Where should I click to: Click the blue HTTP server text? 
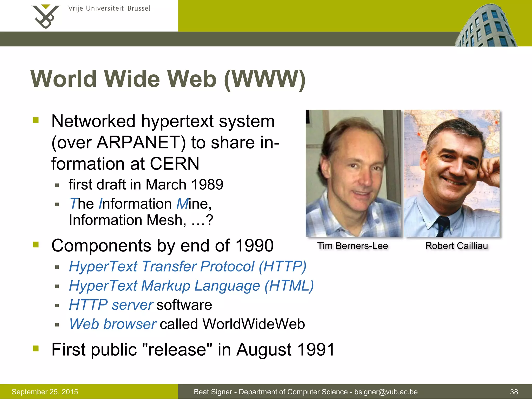coord(111,305)
